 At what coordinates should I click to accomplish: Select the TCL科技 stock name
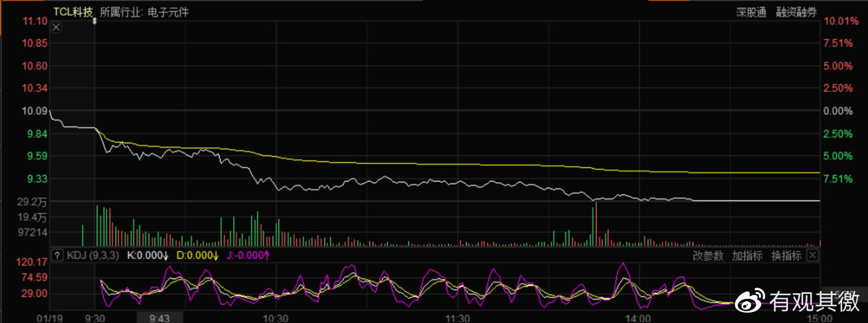[x=73, y=11]
